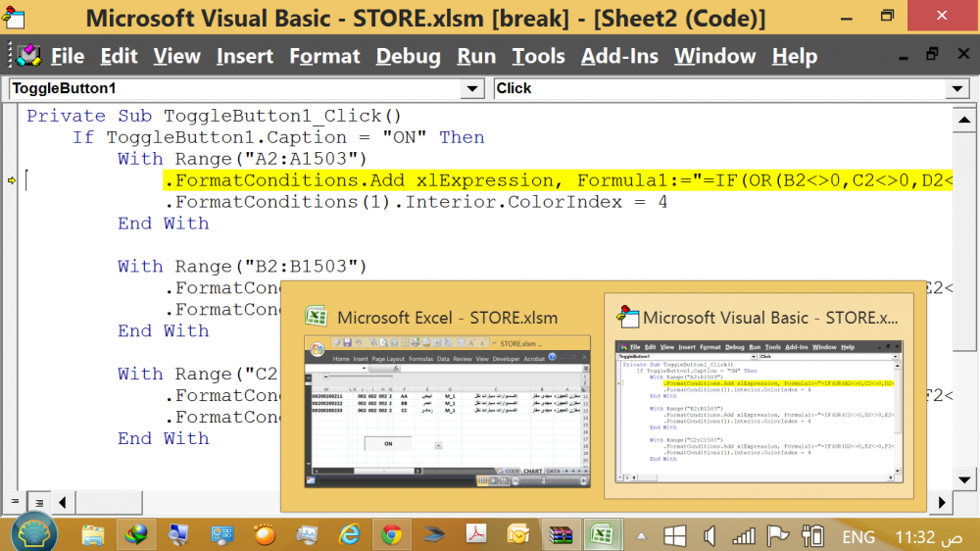This screenshot has height=551, width=980.
Task: Click Microsoft Excel - STORE.xlsm preview title
Action: [x=447, y=318]
